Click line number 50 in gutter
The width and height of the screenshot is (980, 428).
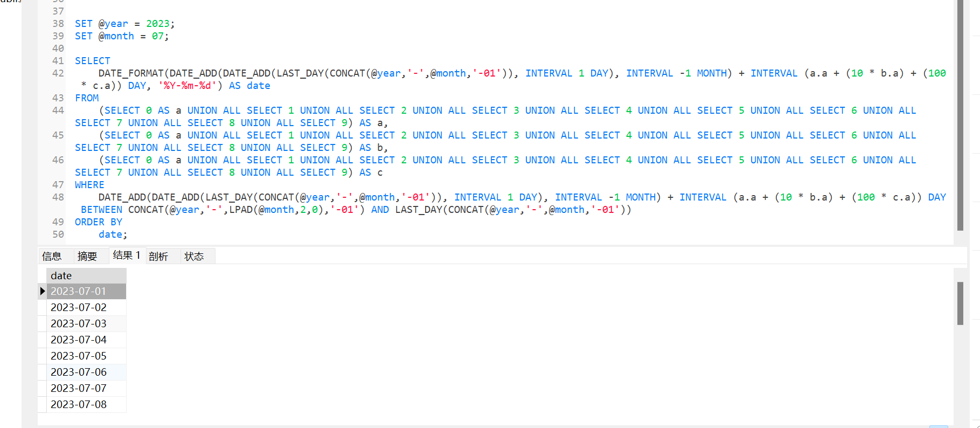pyautogui.click(x=58, y=234)
